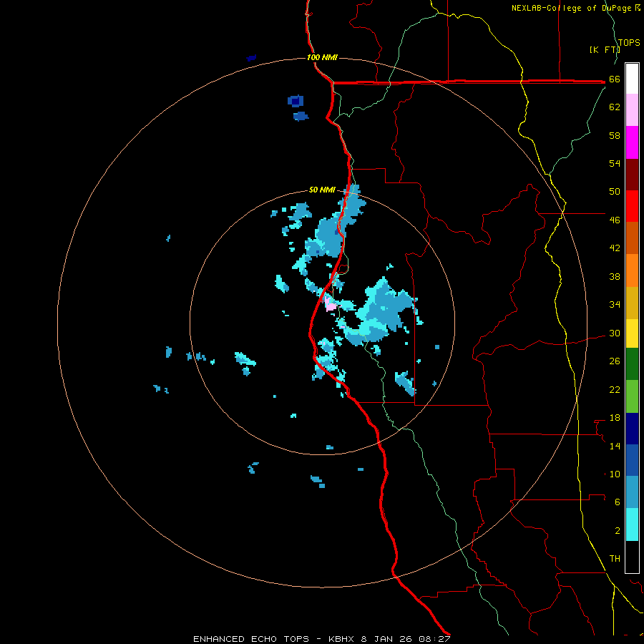Viewport: 644px width, 644px height.
Task: Click the 'NEXLAB-College of DuPage' credit text
Action: [571, 8]
